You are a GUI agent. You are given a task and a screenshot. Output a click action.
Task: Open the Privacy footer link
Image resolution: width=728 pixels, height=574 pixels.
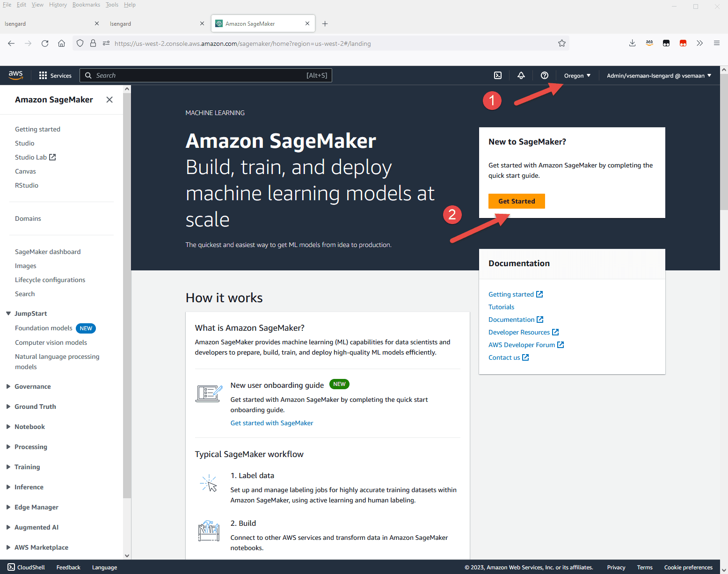[x=616, y=567]
